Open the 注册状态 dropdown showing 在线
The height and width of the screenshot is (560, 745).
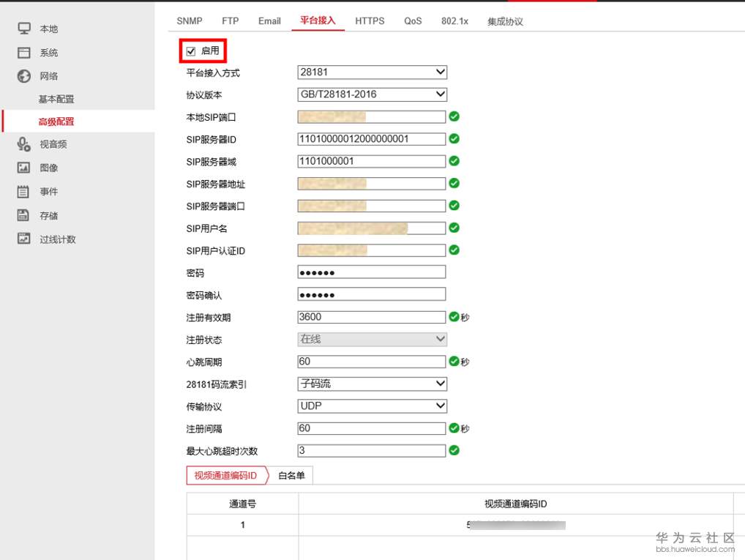372,339
